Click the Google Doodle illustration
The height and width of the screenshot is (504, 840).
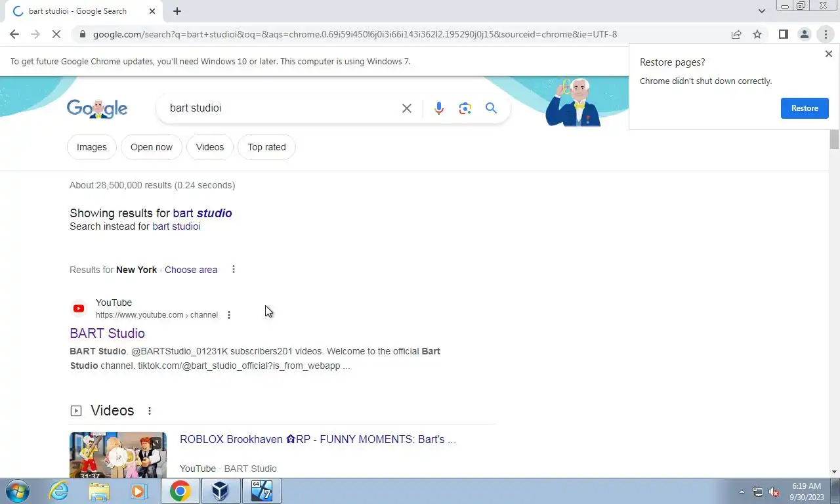(573, 102)
